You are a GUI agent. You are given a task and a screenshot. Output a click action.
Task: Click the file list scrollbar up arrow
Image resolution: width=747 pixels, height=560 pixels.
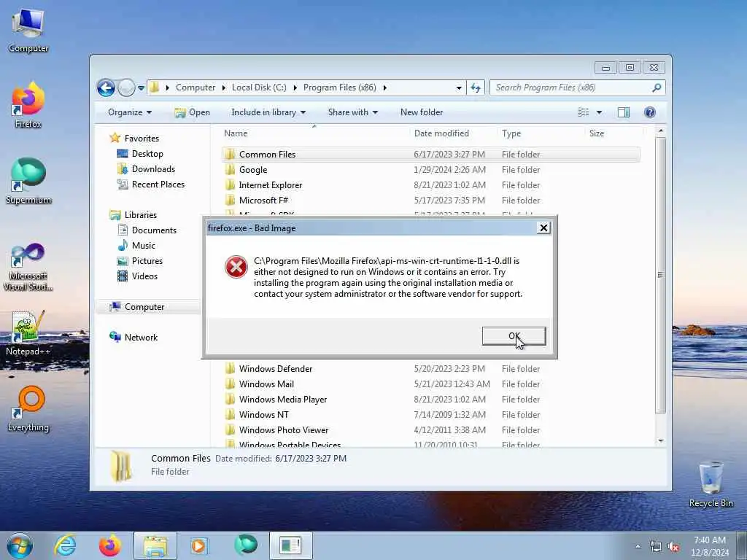point(661,131)
